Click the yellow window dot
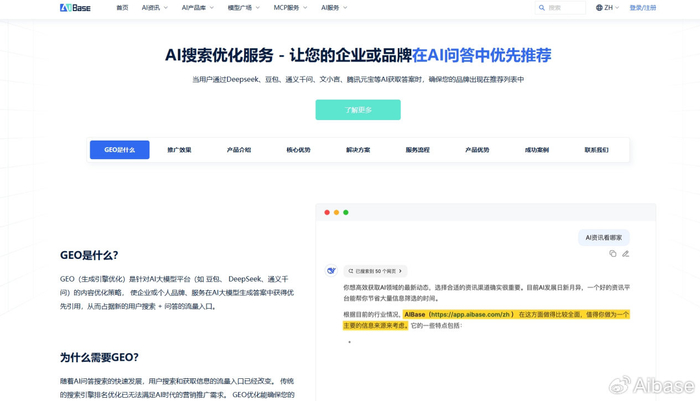The image size is (700, 401). 336,213
